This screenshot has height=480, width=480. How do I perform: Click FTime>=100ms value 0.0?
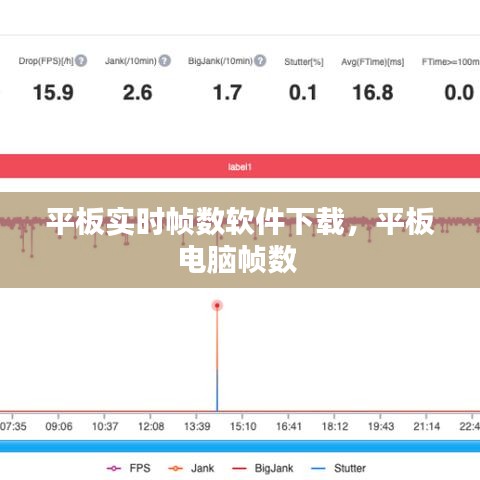pyautogui.click(x=459, y=92)
